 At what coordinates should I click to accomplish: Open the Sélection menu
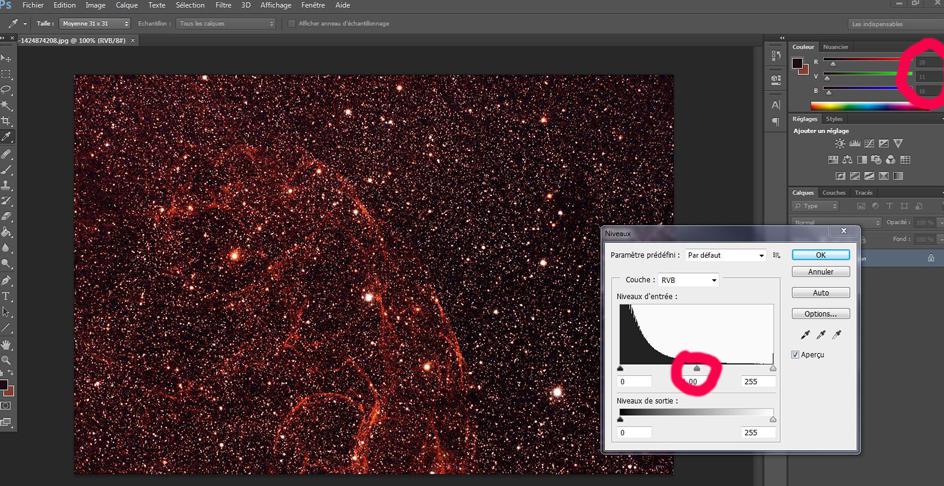(x=190, y=5)
